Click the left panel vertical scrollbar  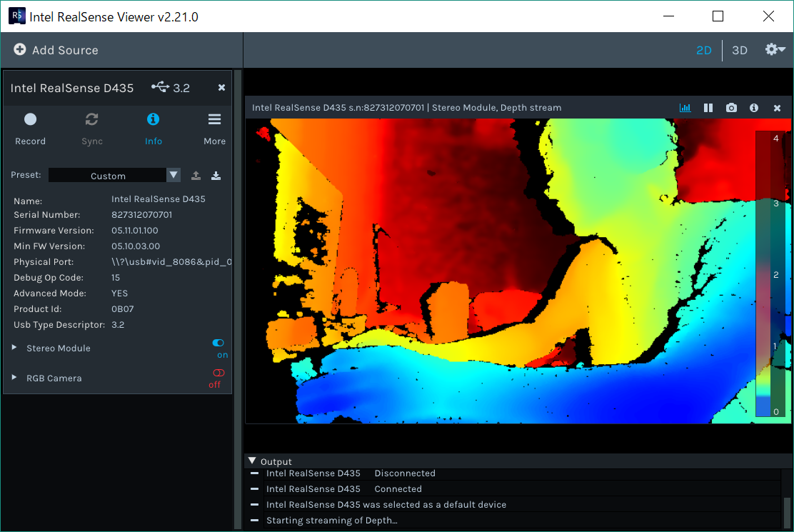click(x=238, y=300)
